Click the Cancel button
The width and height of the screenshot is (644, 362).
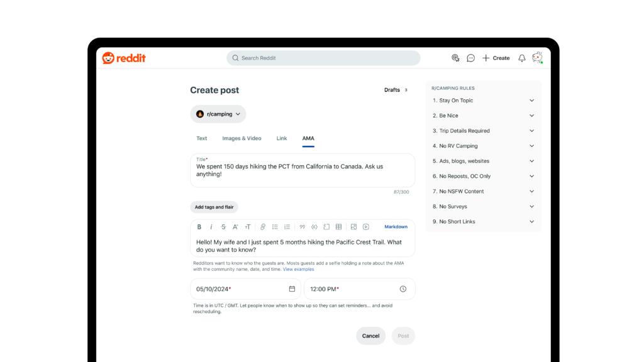click(x=370, y=336)
